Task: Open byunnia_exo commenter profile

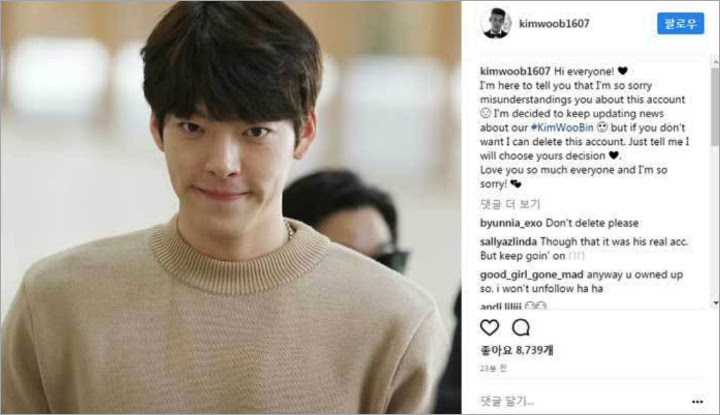Action: pyautogui.click(x=511, y=223)
